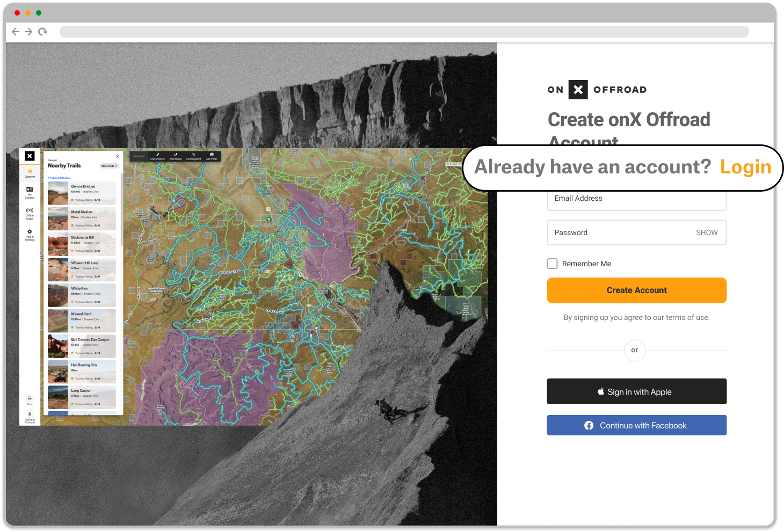Toggle SHOW to reveal the password
The height and width of the screenshot is (532, 784).
click(706, 232)
